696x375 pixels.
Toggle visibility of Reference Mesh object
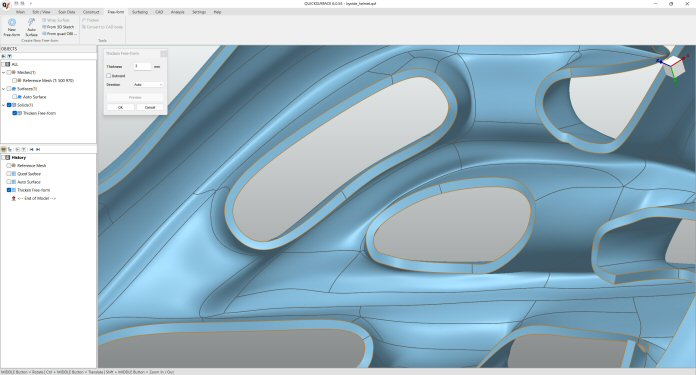pyautogui.click(x=15, y=81)
